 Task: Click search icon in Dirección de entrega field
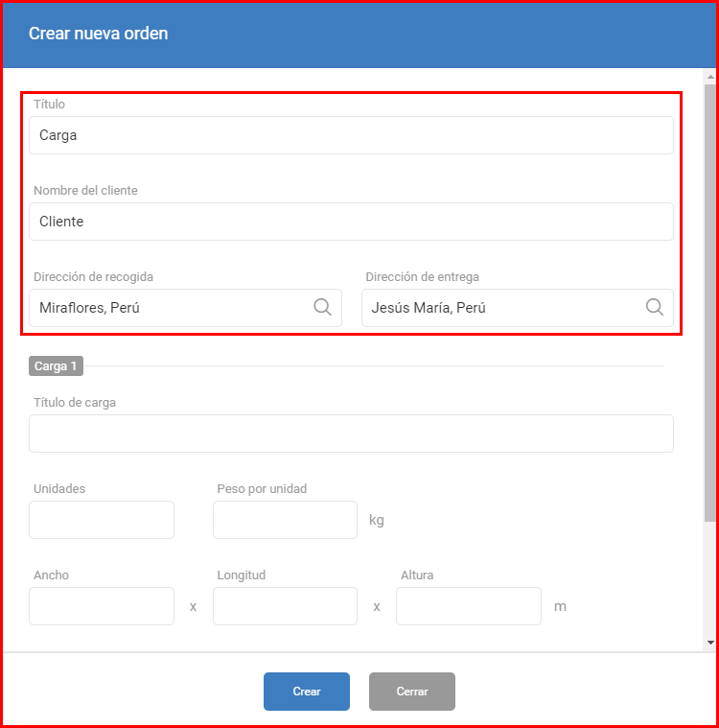click(655, 307)
